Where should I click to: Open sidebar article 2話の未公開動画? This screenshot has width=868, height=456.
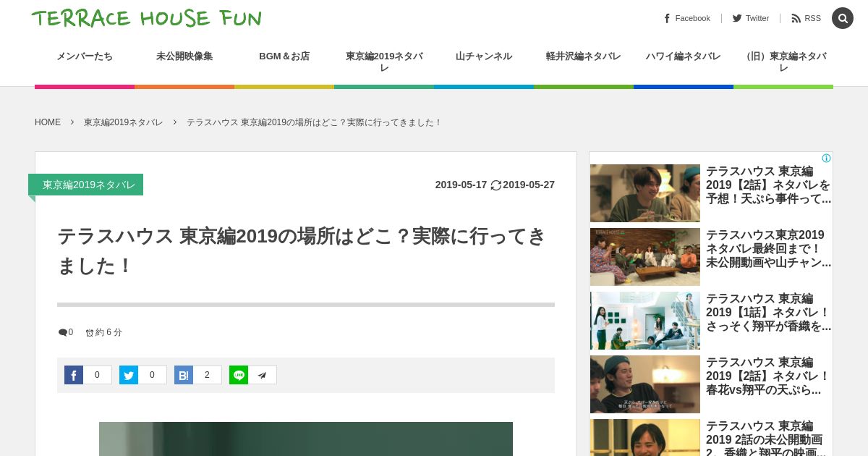coord(768,438)
